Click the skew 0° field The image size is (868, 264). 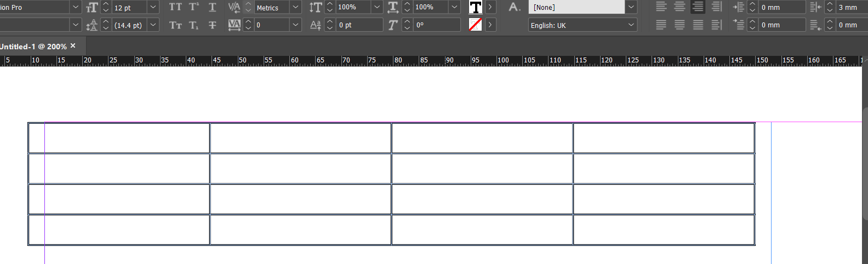pos(436,25)
